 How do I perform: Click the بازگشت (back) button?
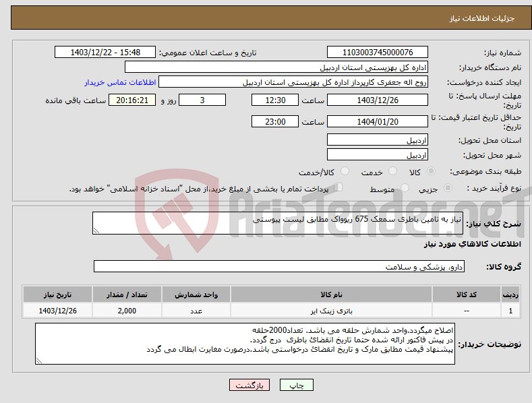tap(249, 385)
